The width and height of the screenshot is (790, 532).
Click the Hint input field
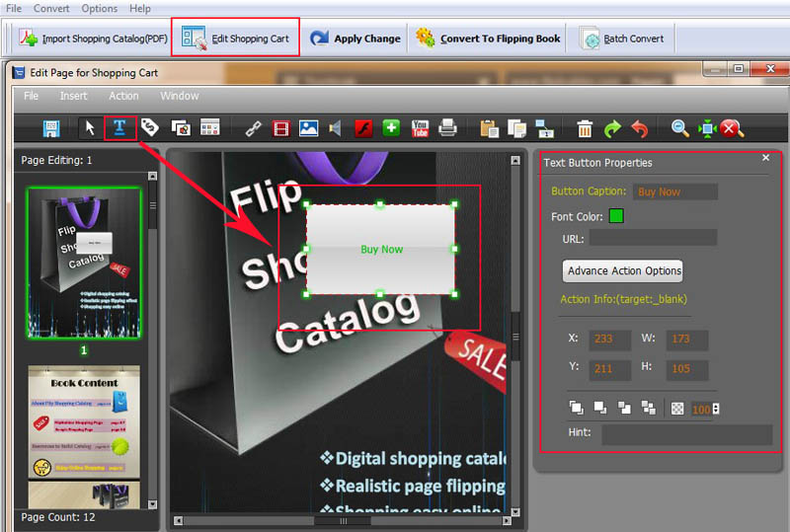coord(686,434)
